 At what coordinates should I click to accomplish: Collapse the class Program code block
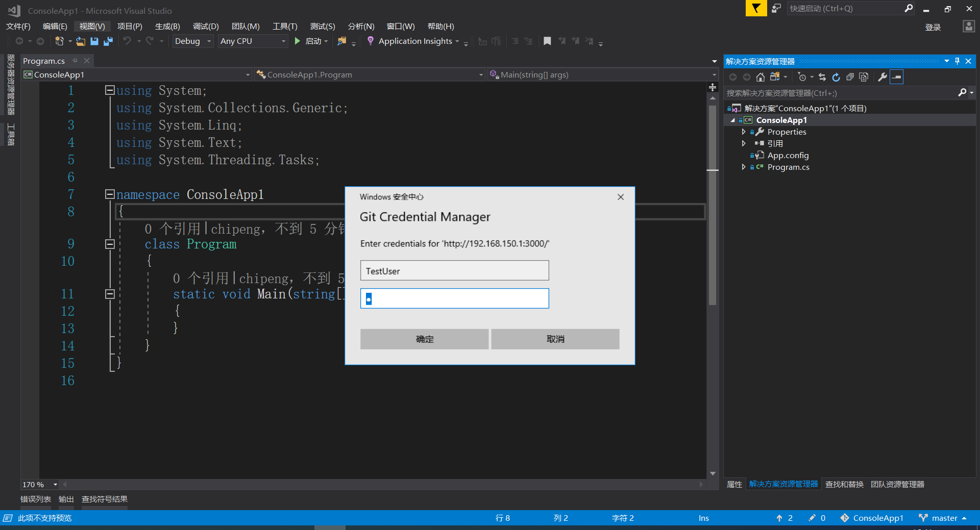coord(109,244)
